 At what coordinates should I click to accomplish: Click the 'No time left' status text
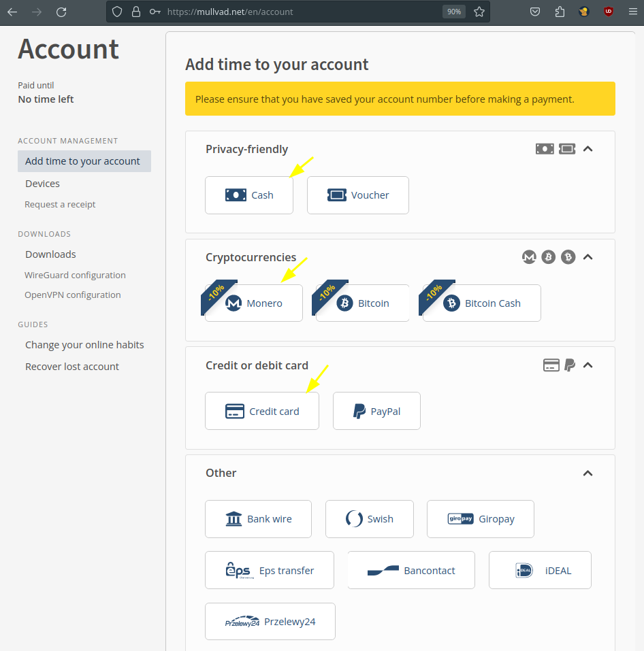pos(46,99)
